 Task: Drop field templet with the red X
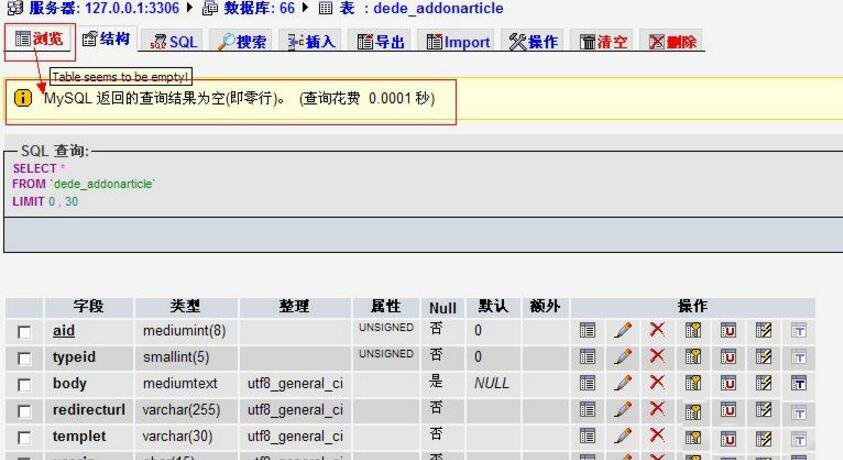click(657, 435)
